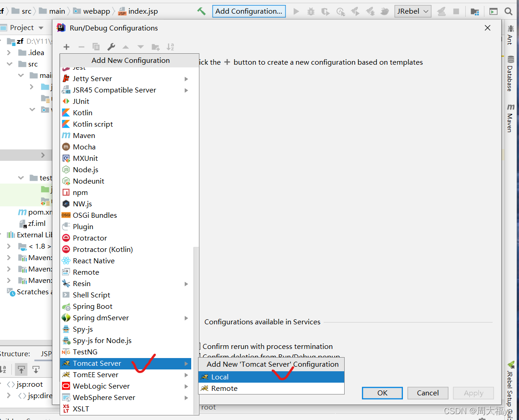Screen dimensions: 519x420
Task: Select Spring Boot configuration type
Action: pos(126,307)
